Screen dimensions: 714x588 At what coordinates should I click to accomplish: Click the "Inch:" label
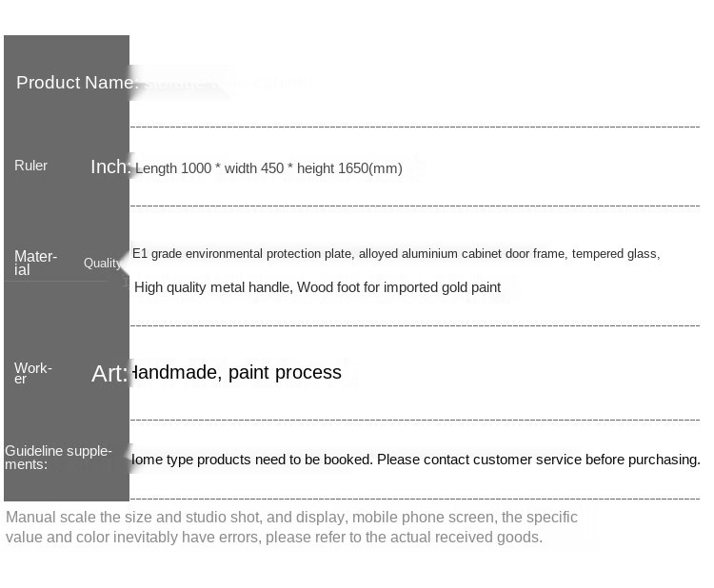tap(109, 167)
